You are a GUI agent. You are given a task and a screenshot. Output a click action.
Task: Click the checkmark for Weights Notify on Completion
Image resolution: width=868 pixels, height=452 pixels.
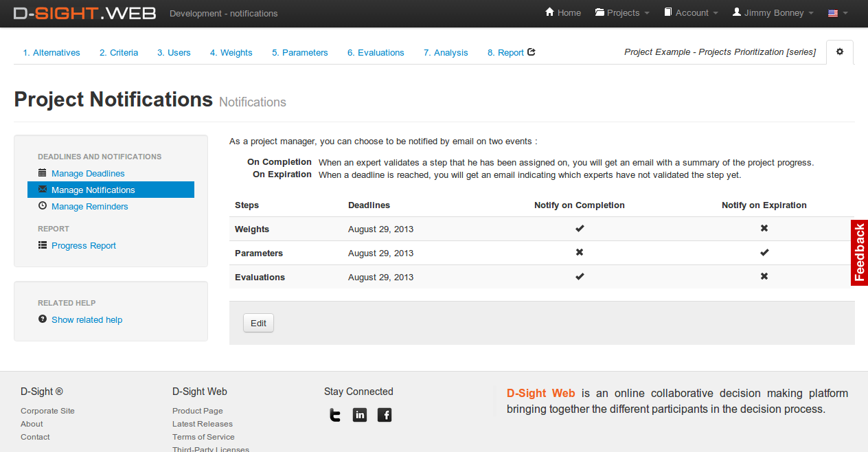click(580, 229)
